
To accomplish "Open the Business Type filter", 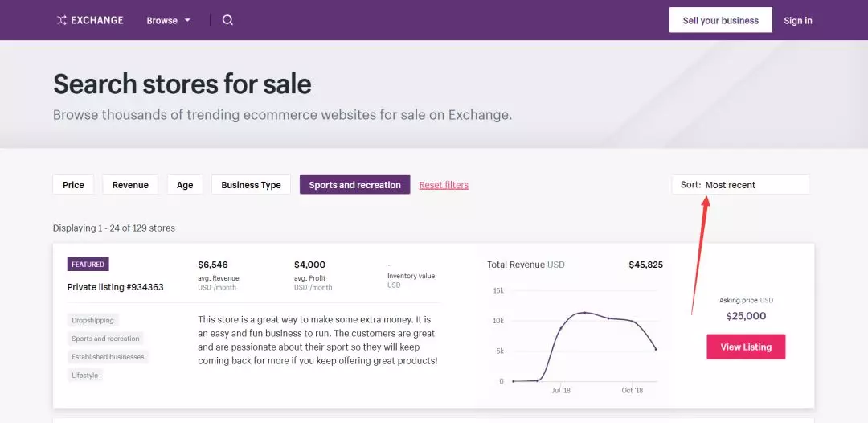I will [x=251, y=185].
